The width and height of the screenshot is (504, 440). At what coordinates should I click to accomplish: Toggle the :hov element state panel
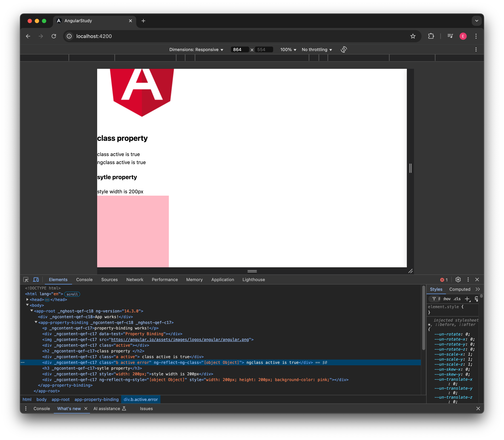(x=447, y=299)
